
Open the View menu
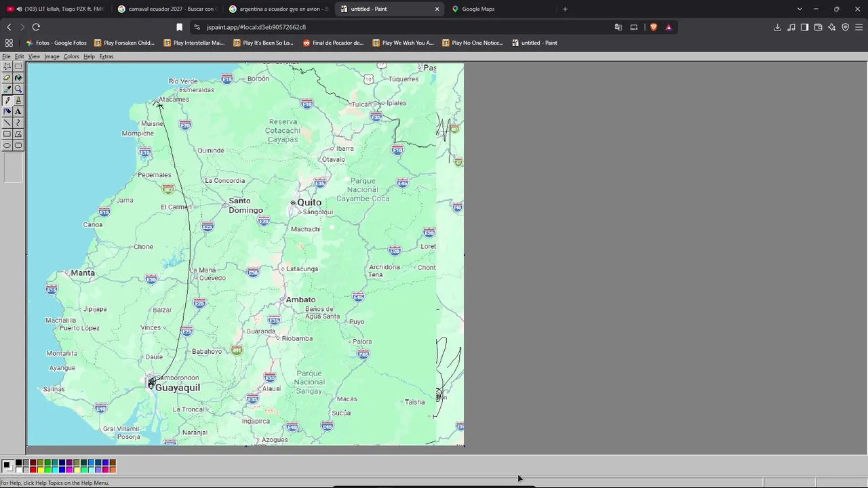click(x=34, y=56)
